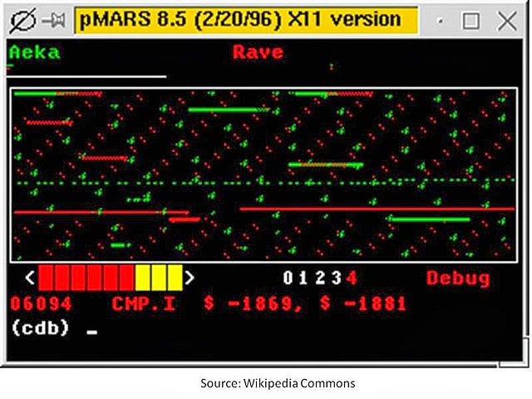Click the operand $ -1881
Image resolution: width=532 pixels, height=399 pixels.
coord(362,303)
